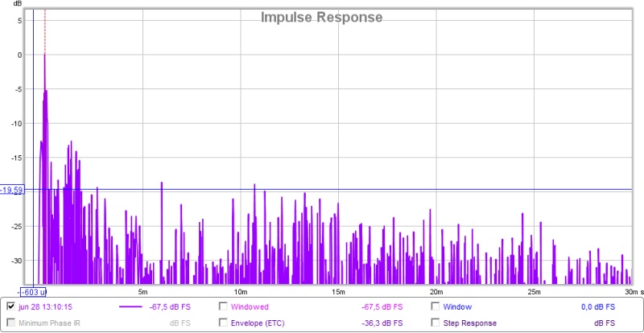This screenshot has width=644, height=333.
Task: Click the Envelope (ETC) label
Action: pyautogui.click(x=258, y=323)
